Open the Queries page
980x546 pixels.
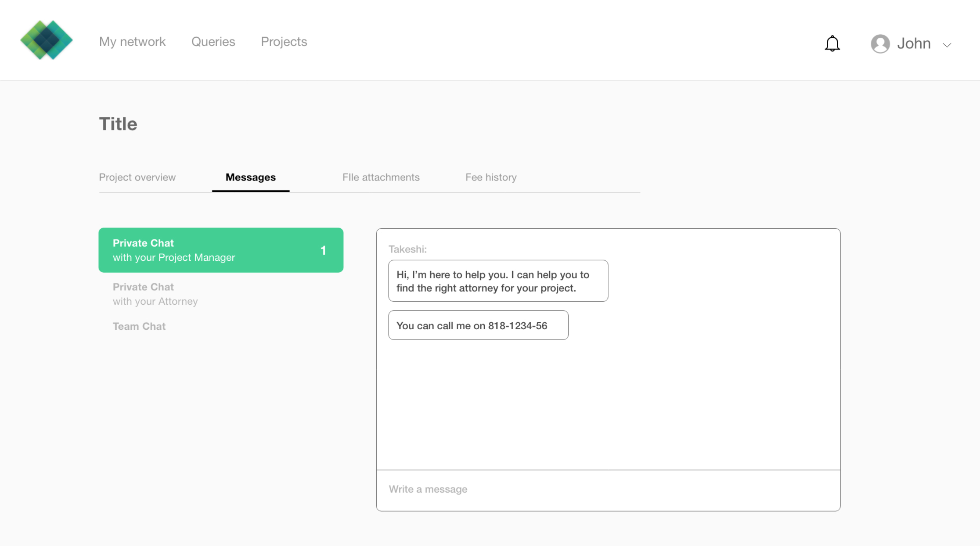pos(213,41)
